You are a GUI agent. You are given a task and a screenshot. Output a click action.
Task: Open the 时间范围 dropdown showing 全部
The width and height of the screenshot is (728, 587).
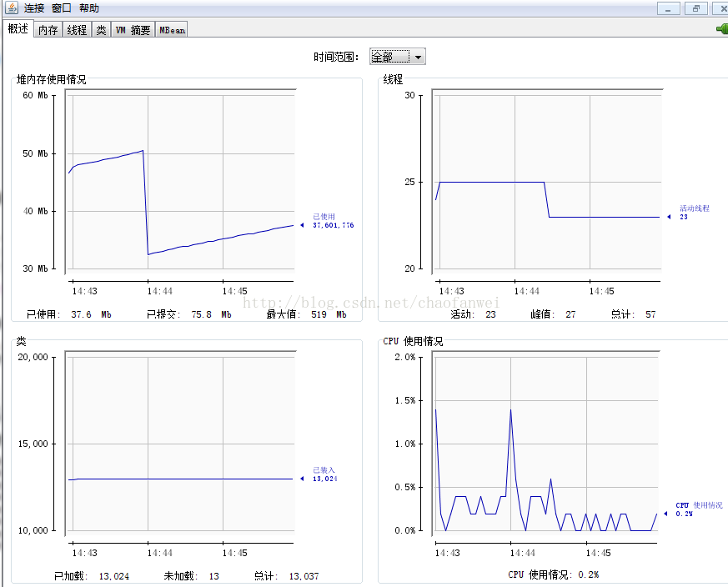pyautogui.click(x=398, y=57)
